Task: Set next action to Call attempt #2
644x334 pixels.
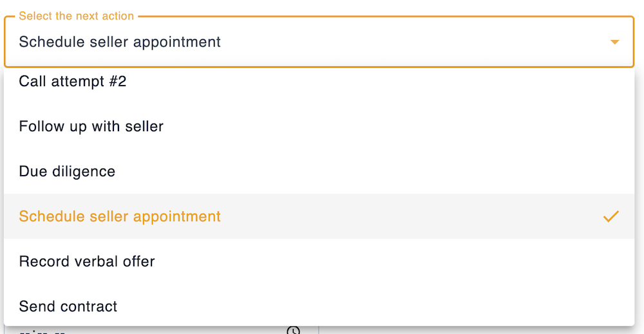Action: click(x=73, y=82)
